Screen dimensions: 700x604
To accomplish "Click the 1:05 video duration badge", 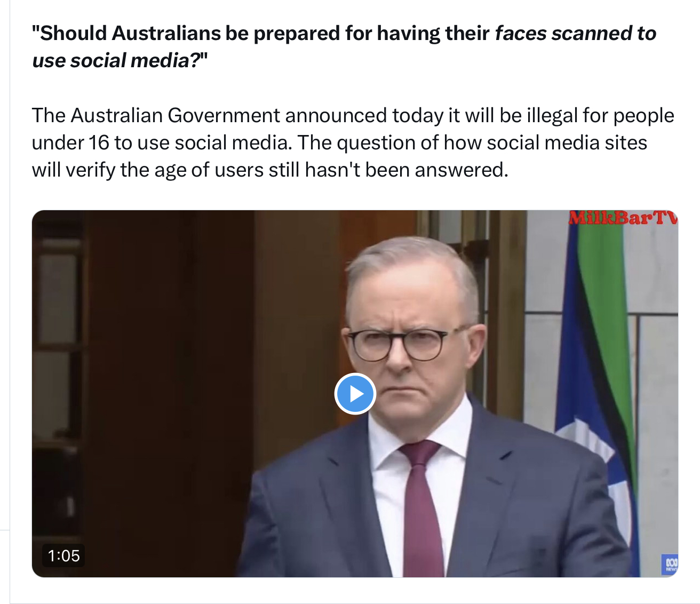I will 63,555.
